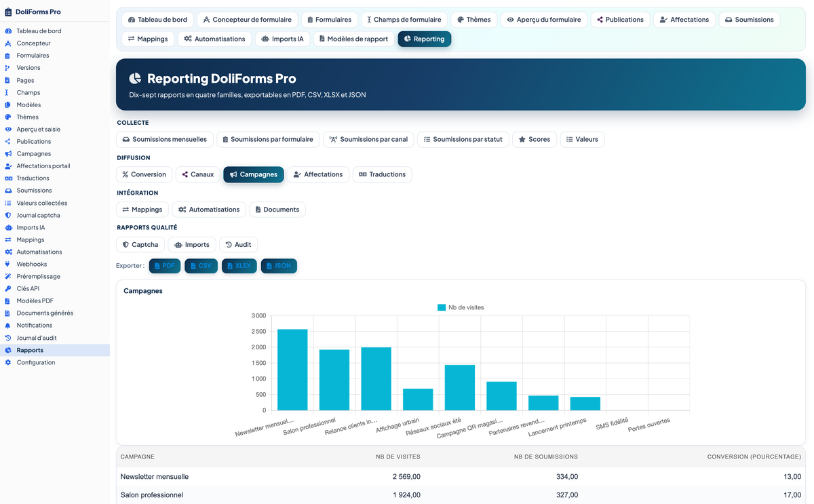Select the Campagnes report button
This screenshot has width=814, height=504.
[x=254, y=174]
